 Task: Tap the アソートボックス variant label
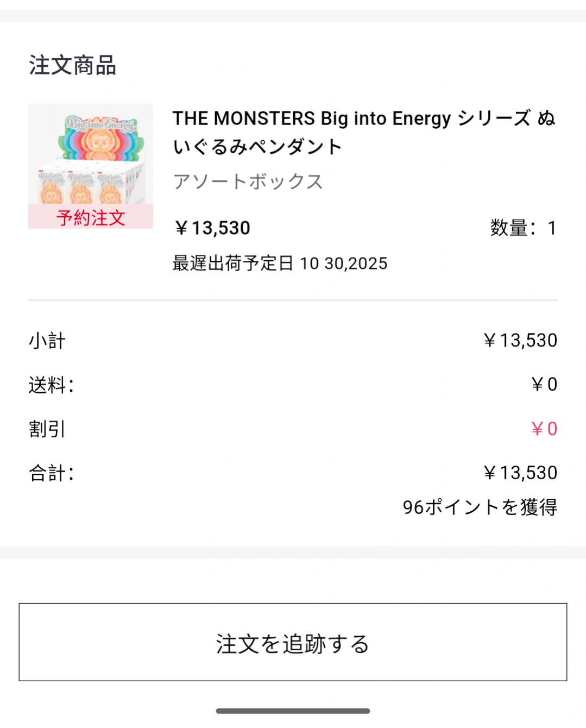pyautogui.click(x=248, y=181)
